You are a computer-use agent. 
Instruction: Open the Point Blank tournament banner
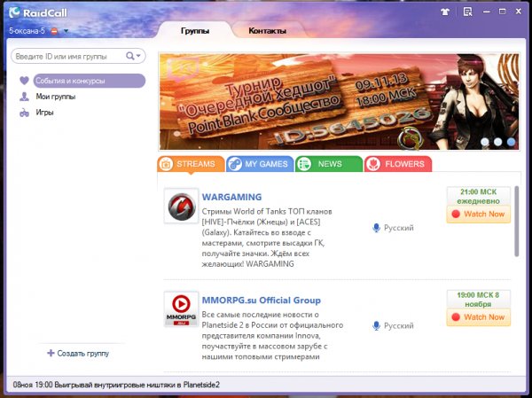pos(339,101)
